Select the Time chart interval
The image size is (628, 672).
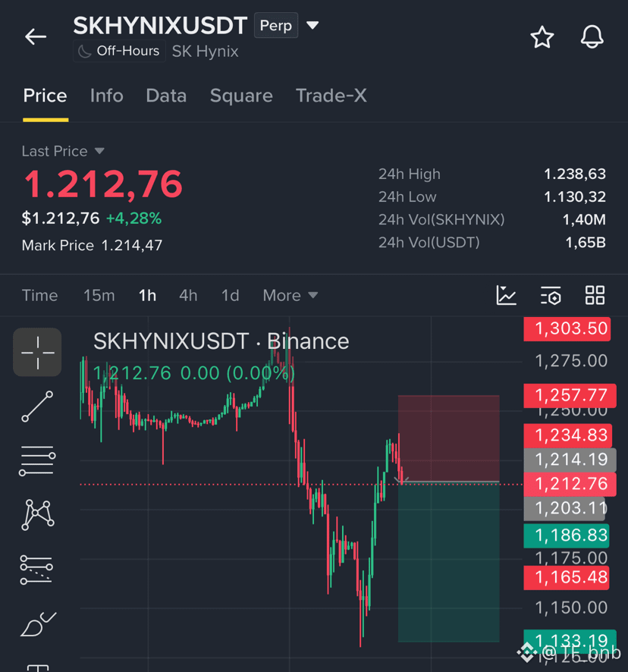point(40,295)
